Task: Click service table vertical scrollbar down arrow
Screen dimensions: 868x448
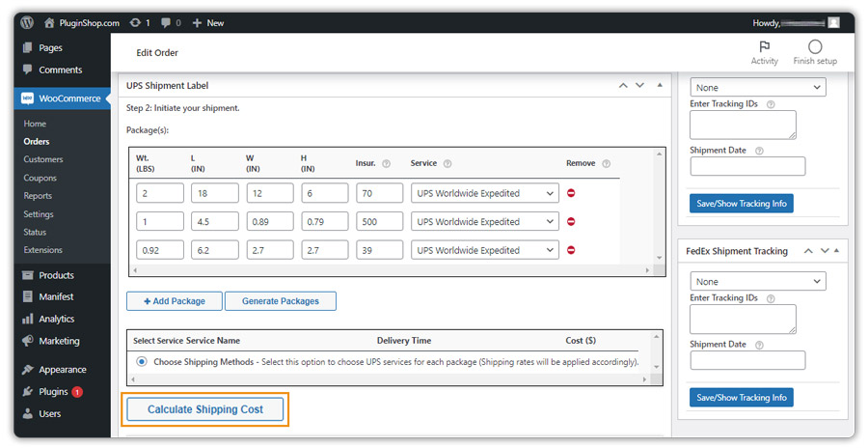Action: click(657, 367)
